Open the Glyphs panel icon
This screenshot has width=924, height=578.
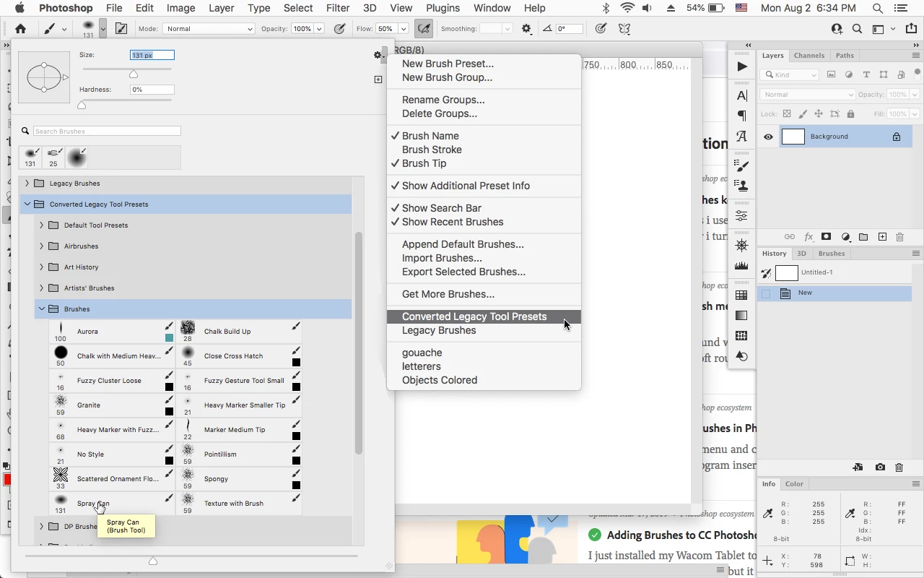742,136
